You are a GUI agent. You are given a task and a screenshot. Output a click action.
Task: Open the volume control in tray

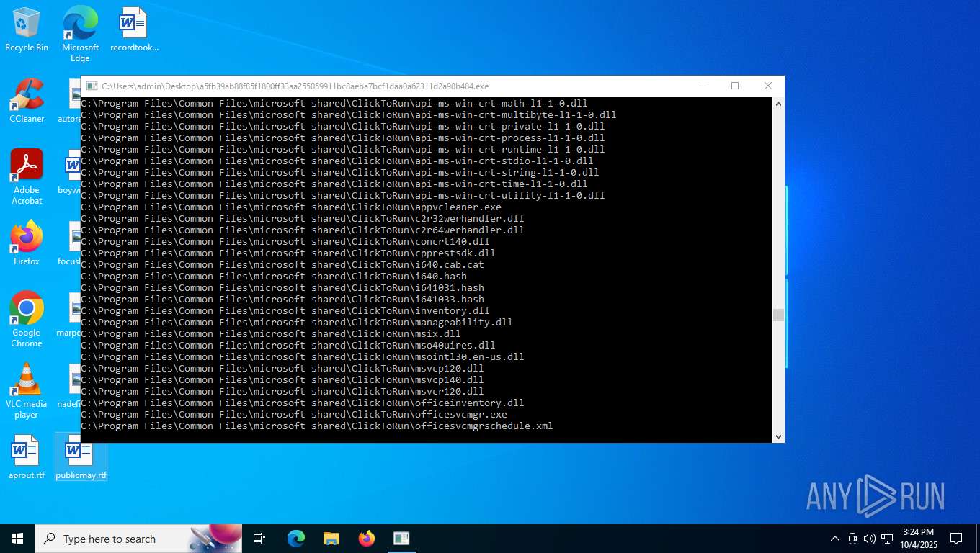[870, 539]
